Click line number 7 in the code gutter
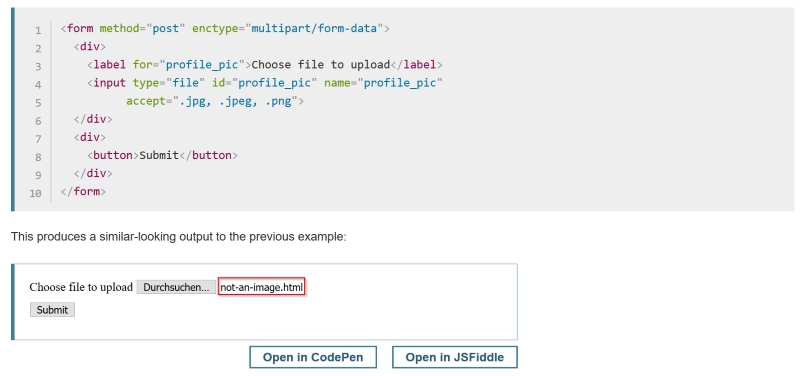The height and width of the screenshot is (376, 800). (x=38, y=139)
